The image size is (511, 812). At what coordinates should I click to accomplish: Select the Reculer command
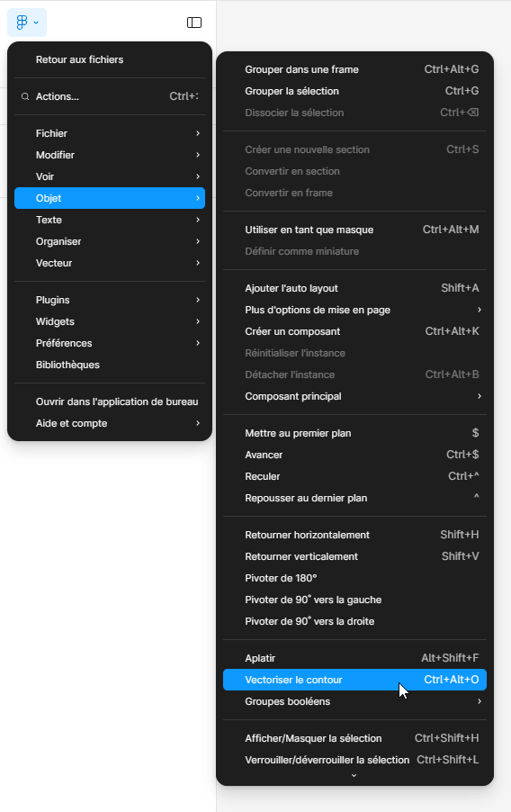coord(354,476)
